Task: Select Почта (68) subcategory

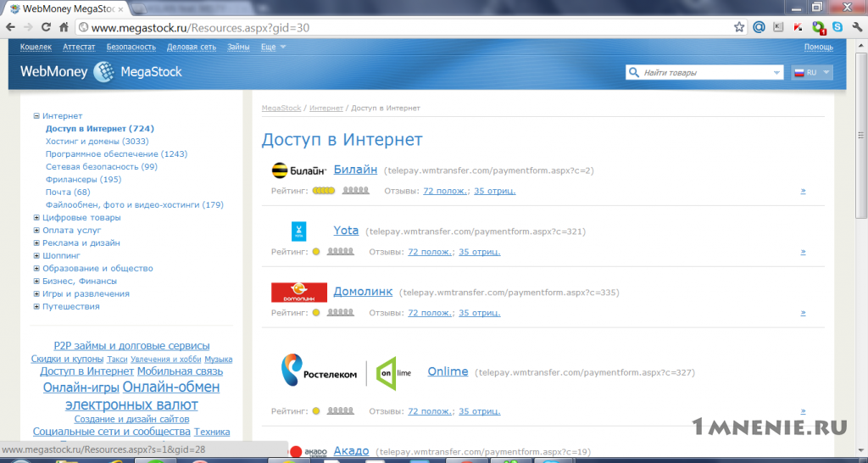Action: pos(68,192)
